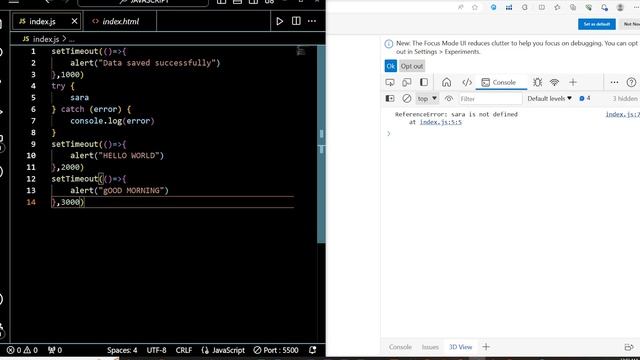Toggle the console sidebar
This screenshot has width=640, height=360.
point(390,98)
